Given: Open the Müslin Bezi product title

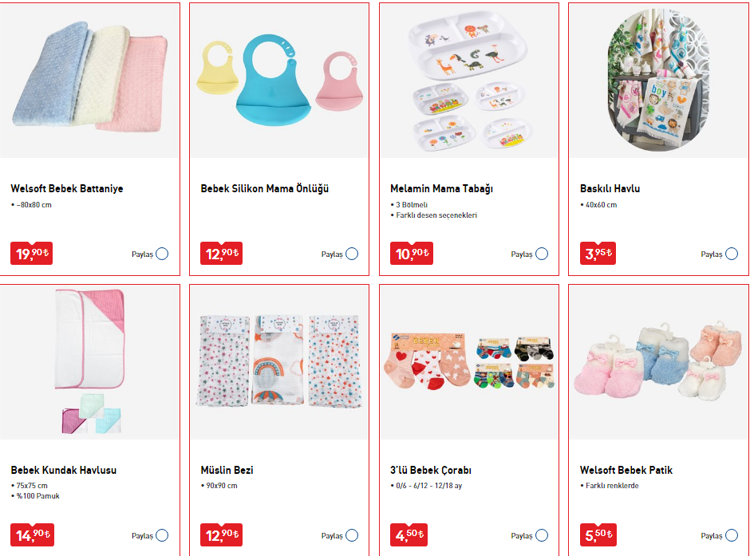Looking at the screenshot, I should [227, 470].
